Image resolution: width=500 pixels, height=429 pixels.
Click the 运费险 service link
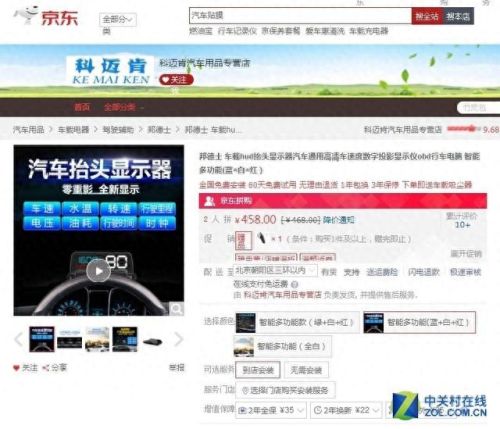(x=382, y=272)
